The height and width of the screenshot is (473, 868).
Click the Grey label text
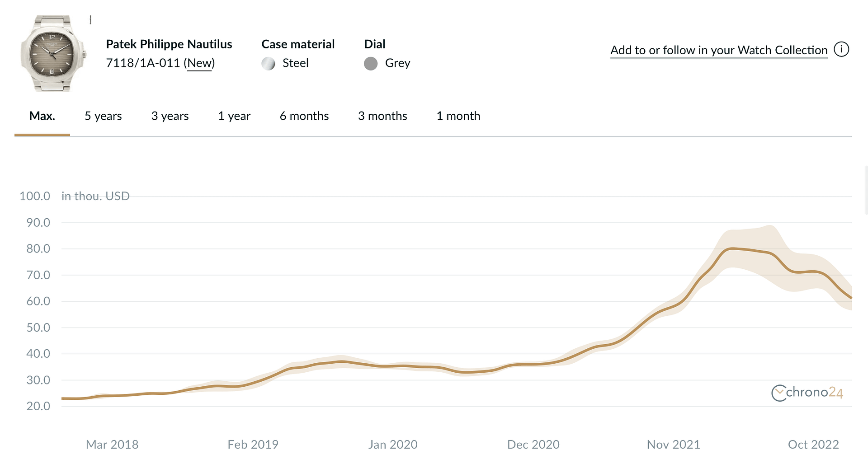[398, 63]
